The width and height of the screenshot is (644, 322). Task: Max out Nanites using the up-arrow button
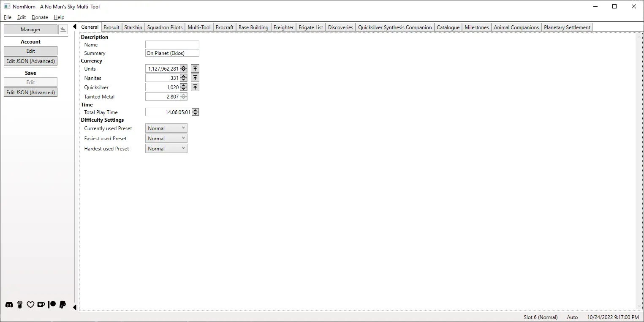(x=195, y=78)
